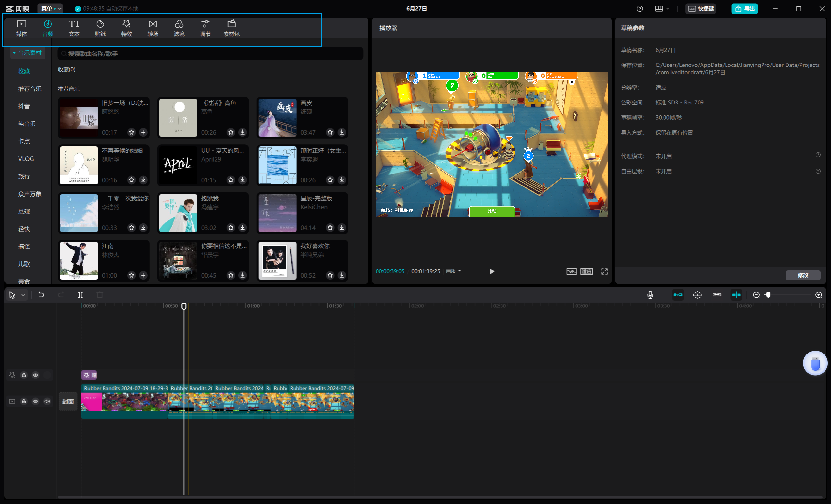Favorite the song 旧梦一场
Viewport: 831px width, 504px height.
point(131,132)
